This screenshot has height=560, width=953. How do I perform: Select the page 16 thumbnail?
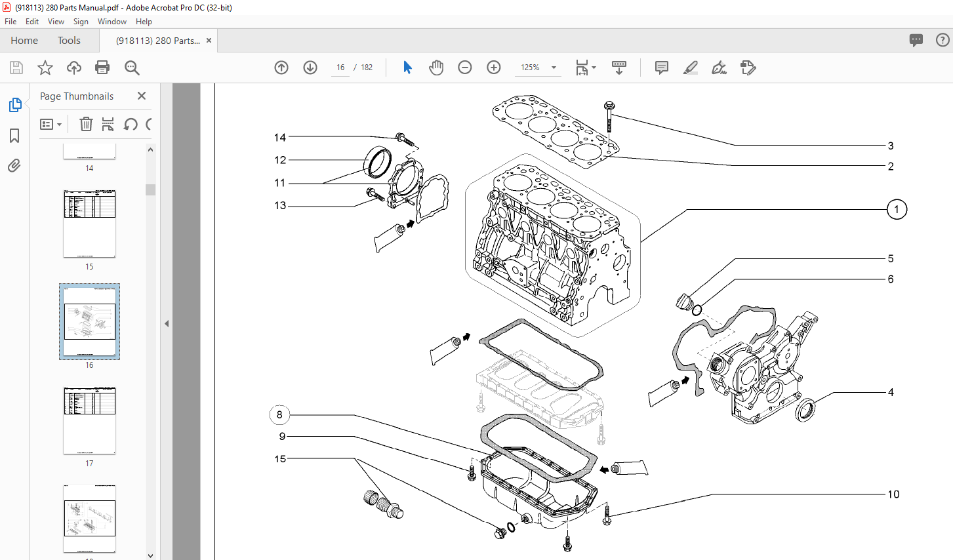89,321
